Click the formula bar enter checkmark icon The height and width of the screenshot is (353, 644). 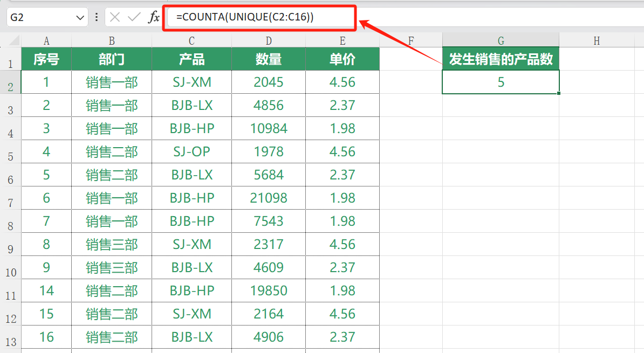[x=134, y=17]
